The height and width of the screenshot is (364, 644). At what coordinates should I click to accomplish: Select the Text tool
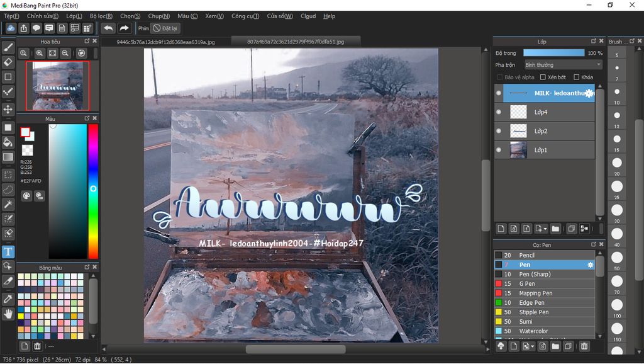coord(8,252)
